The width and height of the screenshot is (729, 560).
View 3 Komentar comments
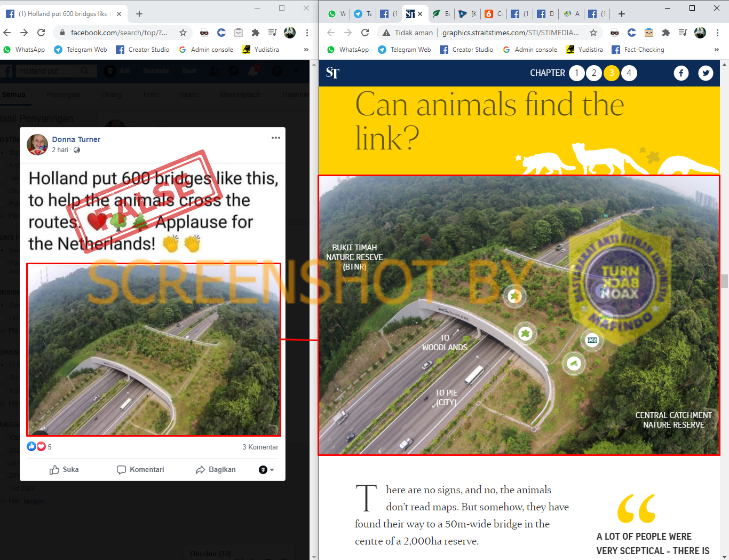[260, 447]
